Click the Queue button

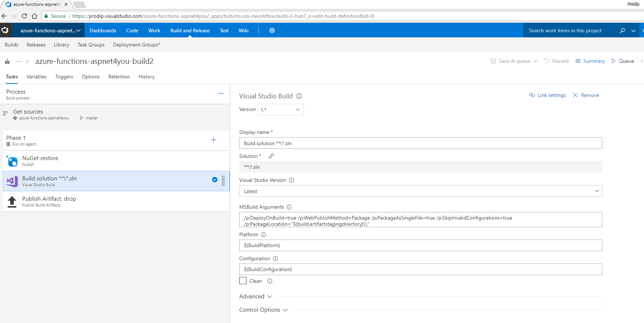pos(623,61)
